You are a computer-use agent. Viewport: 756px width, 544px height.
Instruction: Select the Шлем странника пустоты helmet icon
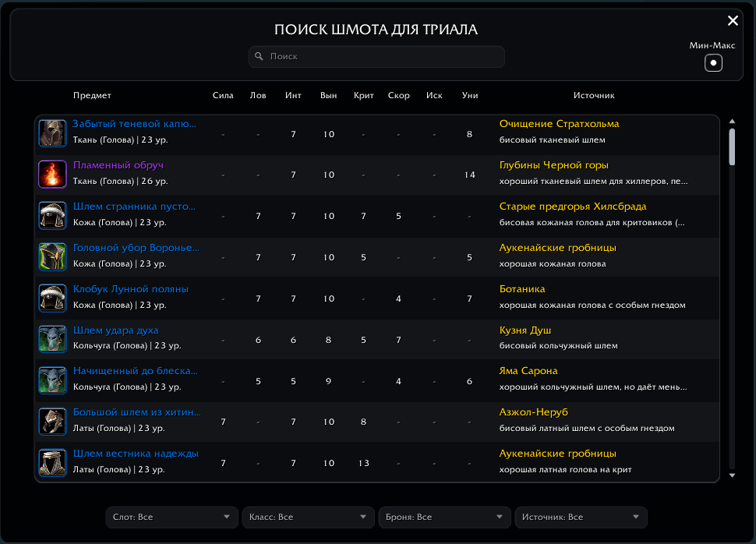pyautogui.click(x=52, y=215)
